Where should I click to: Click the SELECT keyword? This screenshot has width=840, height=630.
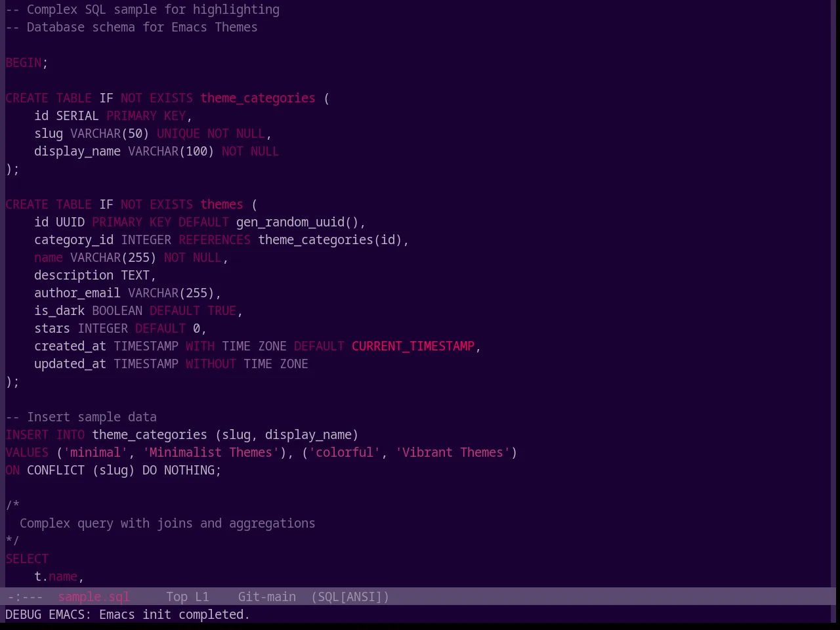click(x=27, y=559)
